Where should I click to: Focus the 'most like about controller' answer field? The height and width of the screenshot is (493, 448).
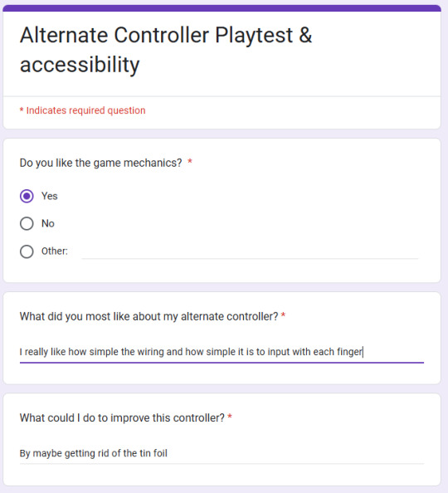(x=222, y=352)
